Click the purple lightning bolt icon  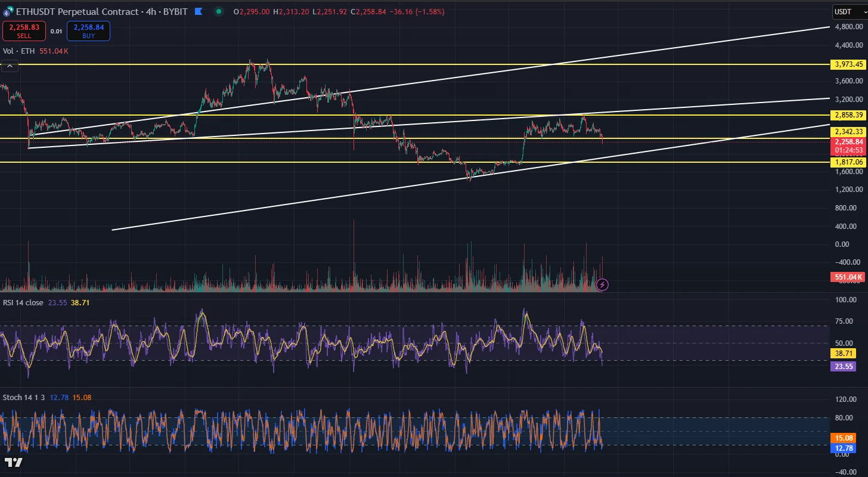pos(603,284)
